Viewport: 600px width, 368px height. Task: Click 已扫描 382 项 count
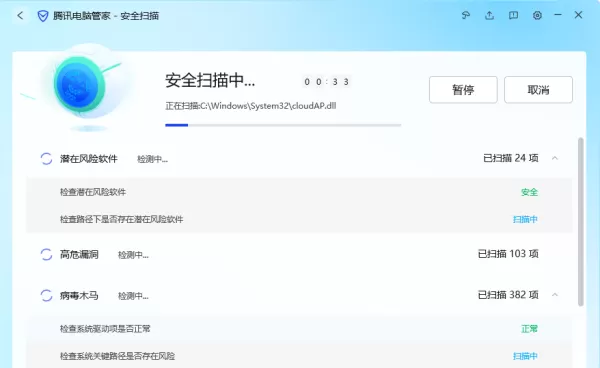tap(508, 295)
